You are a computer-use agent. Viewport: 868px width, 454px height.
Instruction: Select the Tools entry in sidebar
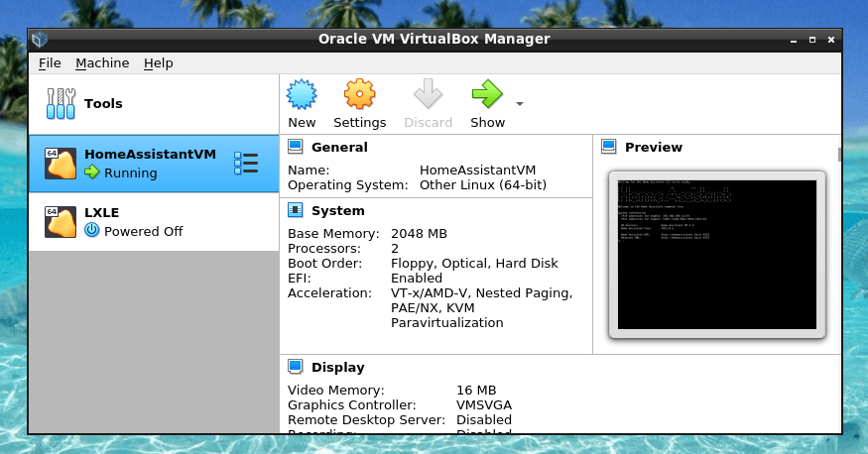pos(154,104)
